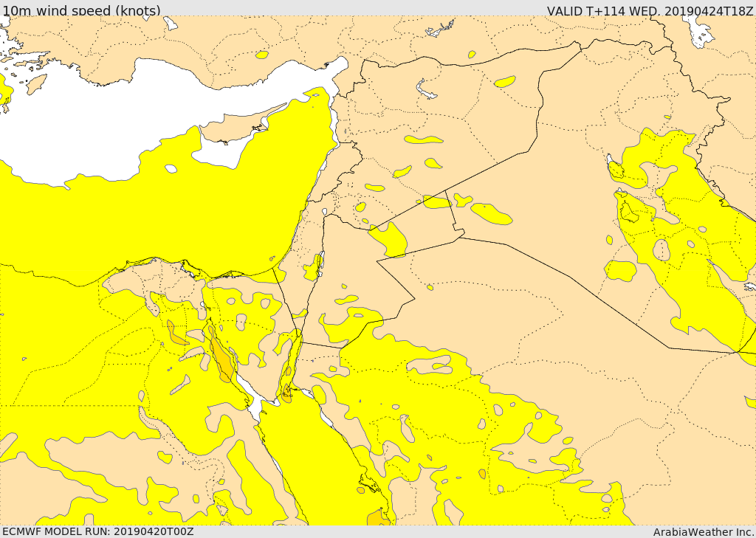
Task: Click the '10m wind speed (knots)' title
Action: [81, 10]
